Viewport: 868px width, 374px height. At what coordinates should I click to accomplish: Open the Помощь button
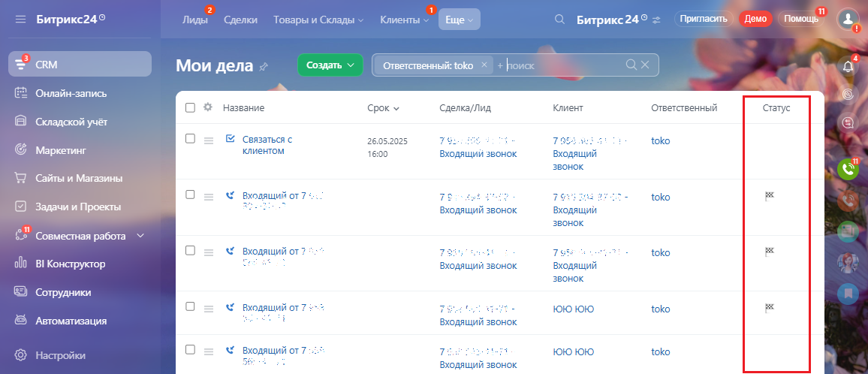tap(801, 19)
